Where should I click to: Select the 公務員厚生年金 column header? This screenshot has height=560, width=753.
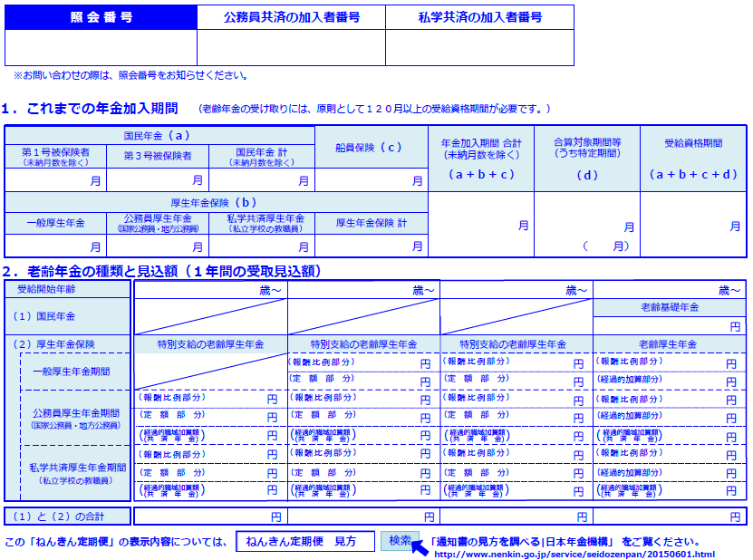coord(158,223)
